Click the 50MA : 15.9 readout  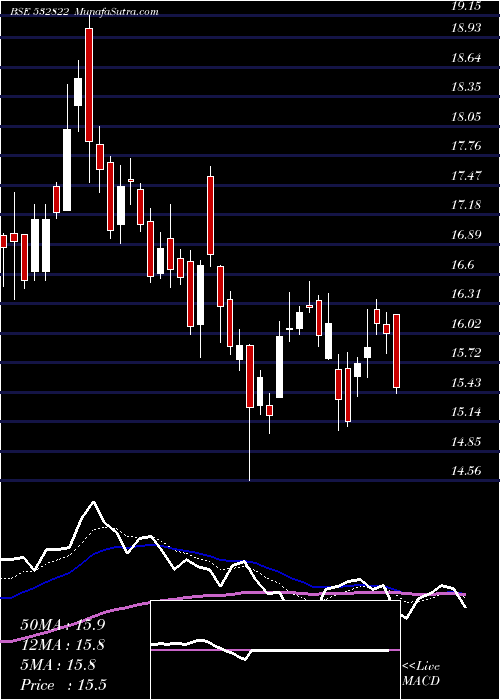[x=63, y=625]
